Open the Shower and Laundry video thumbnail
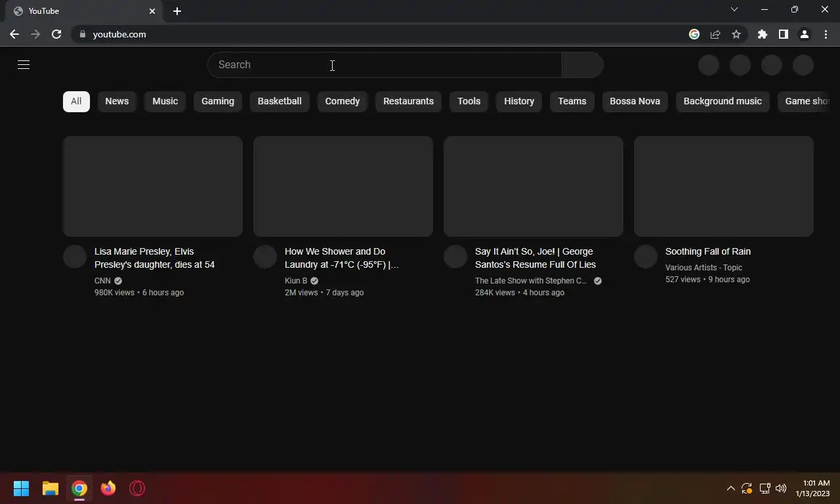The image size is (840, 504). coord(343,186)
